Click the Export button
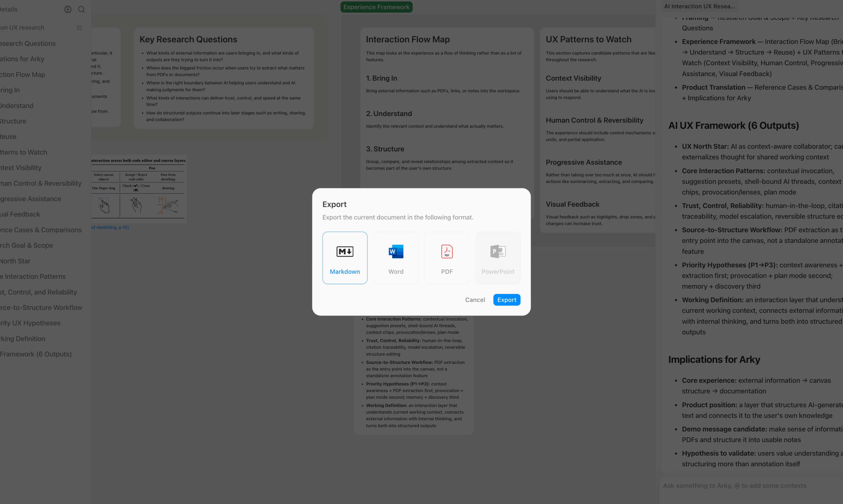The image size is (843, 504). click(x=506, y=300)
